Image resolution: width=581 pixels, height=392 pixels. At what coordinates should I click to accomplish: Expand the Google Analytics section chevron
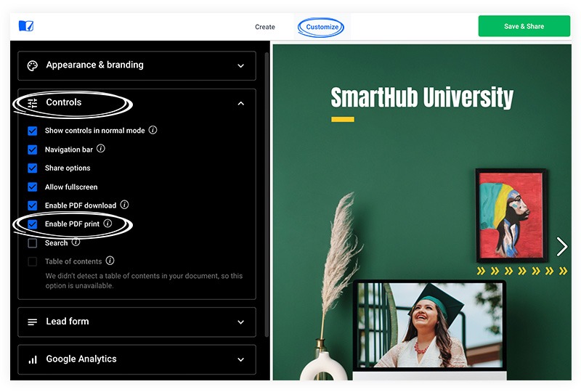click(x=241, y=360)
